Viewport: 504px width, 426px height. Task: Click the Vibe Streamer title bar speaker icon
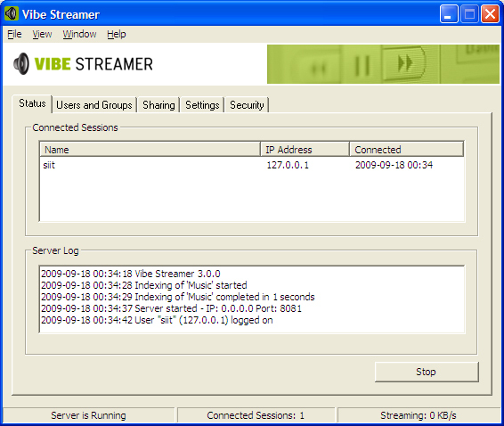click(x=12, y=14)
